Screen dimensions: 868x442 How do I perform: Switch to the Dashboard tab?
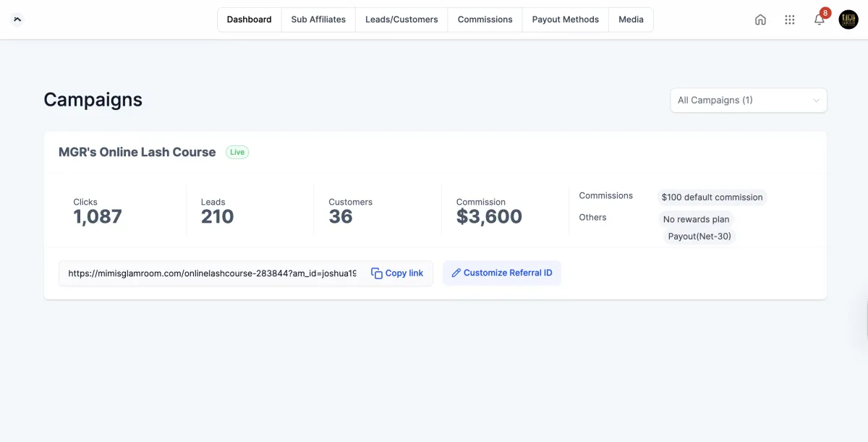pyautogui.click(x=249, y=20)
